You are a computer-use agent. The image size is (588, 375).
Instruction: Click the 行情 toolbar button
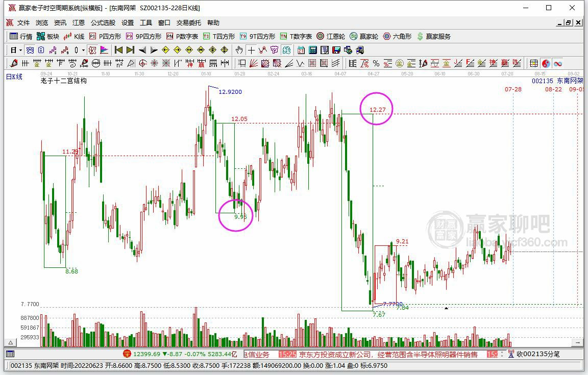21,36
